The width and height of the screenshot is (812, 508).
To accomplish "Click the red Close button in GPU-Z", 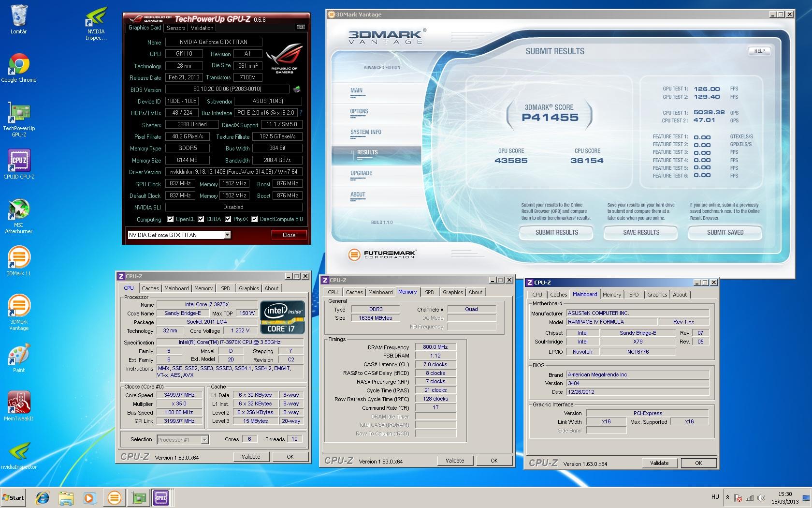I will [289, 235].
